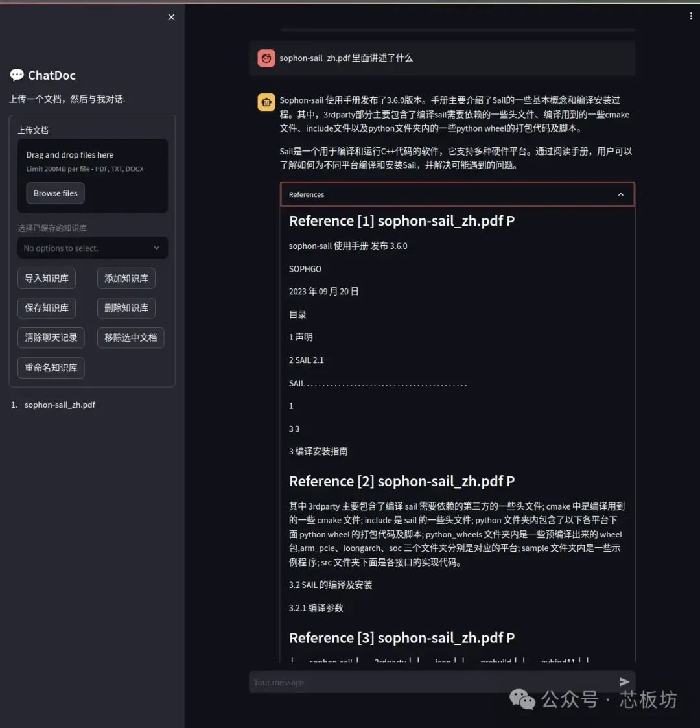Screen dimensions: 700x728
Task: Click the user avatar icon
Action: [266, 58]
